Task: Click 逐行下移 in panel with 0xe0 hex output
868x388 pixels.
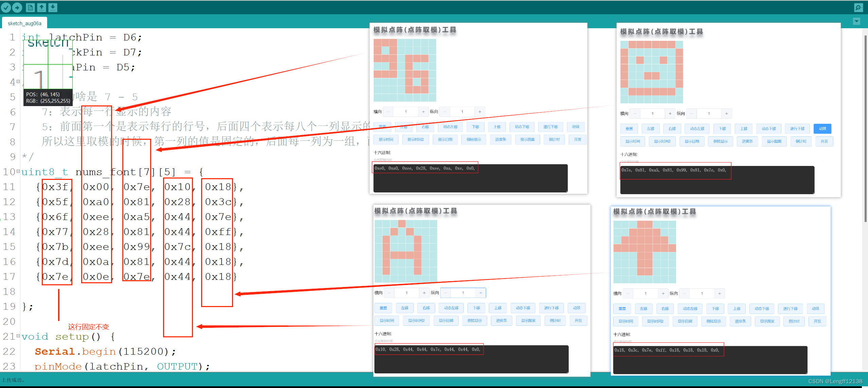Action: [550, 127]
